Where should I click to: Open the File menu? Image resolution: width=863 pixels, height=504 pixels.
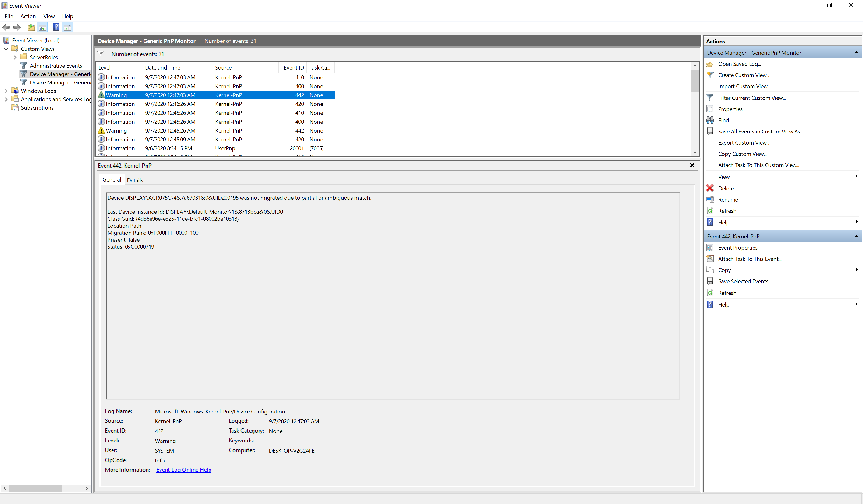[9, 16]
